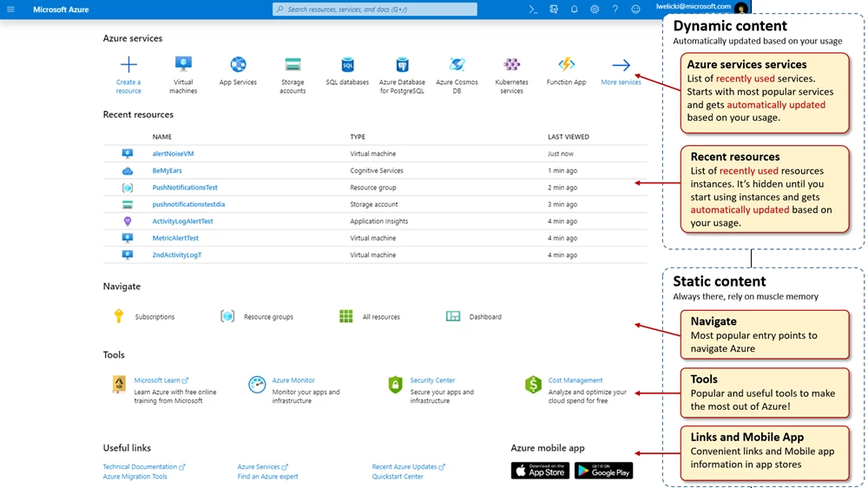Click the Subscriptions key icon
Screen dimensions: 868x488
[118, 316]
